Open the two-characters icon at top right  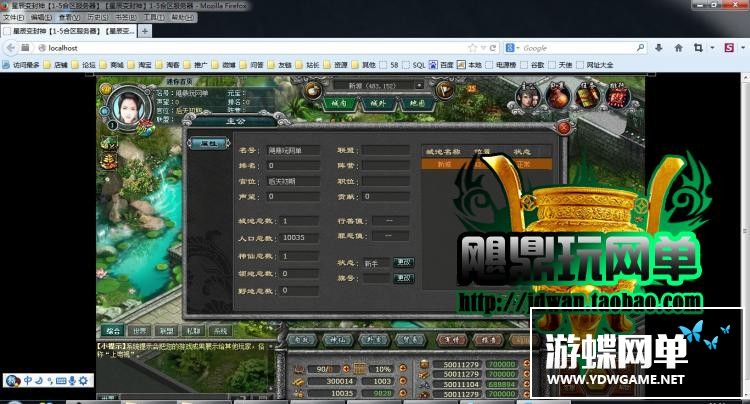528,97
